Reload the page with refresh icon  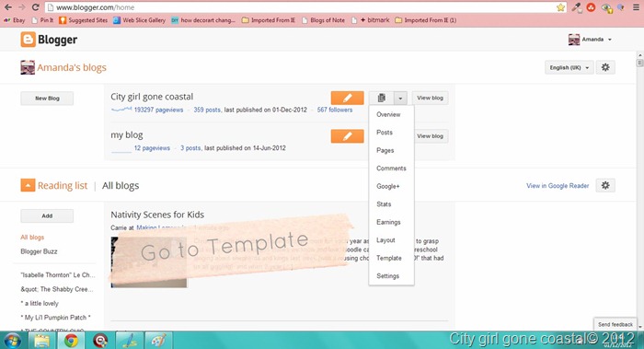(x=35, y=7)
